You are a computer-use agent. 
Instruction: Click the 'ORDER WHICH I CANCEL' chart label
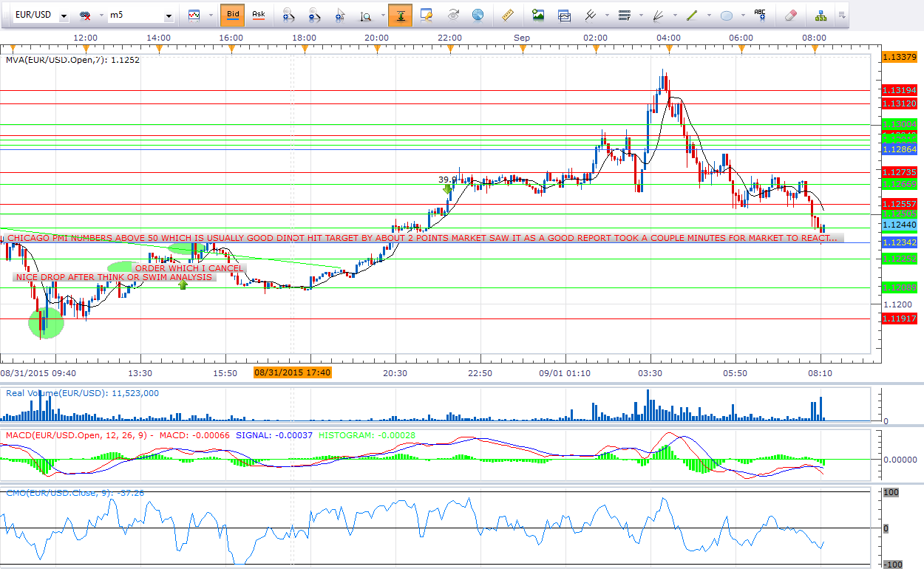(x=188, y=268)
